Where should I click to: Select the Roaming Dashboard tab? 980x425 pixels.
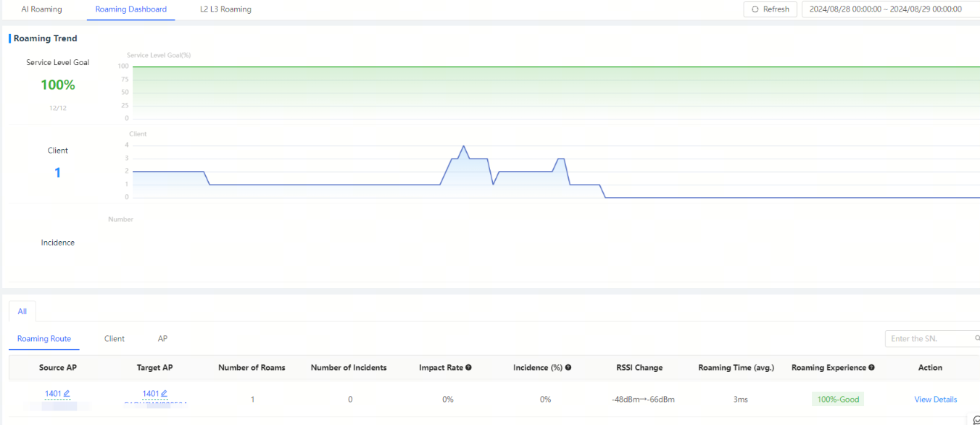(x=131, y=9)
